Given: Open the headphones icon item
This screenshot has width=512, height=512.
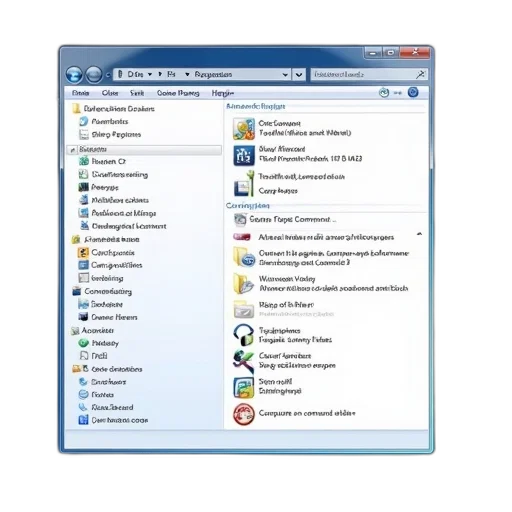Looking at the screenshot, I should coord(244,335).
